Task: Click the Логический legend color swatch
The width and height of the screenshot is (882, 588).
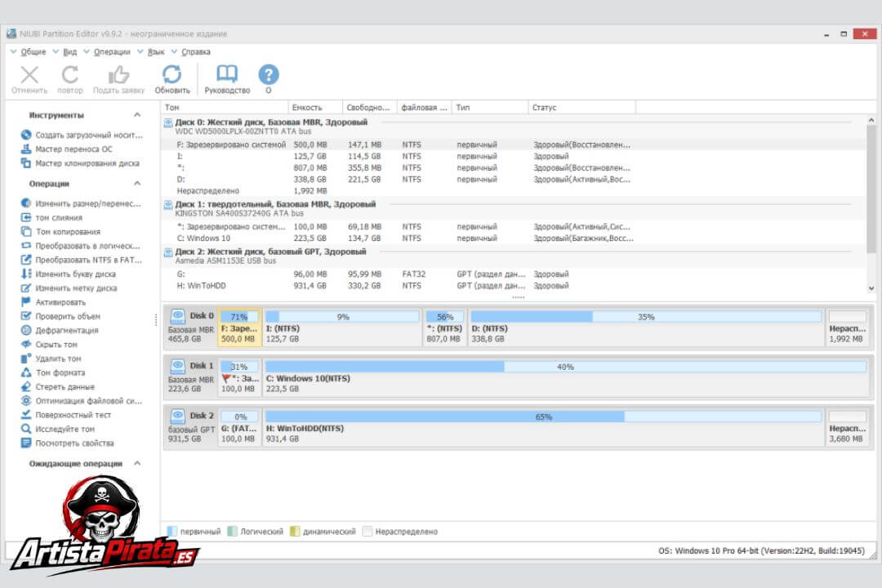Action: [232, 531]
